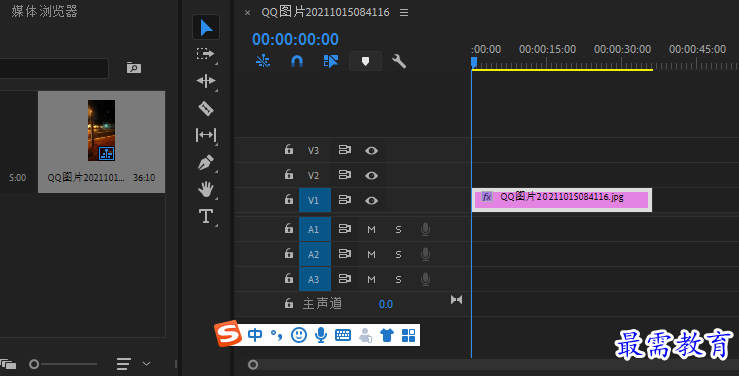Click the blue playhead timecode 00:00:00:00

[296, 39]
